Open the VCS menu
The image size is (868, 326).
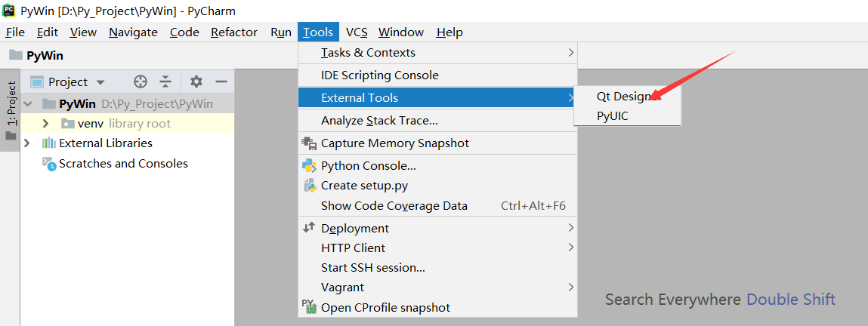click(x=357, y=32)
